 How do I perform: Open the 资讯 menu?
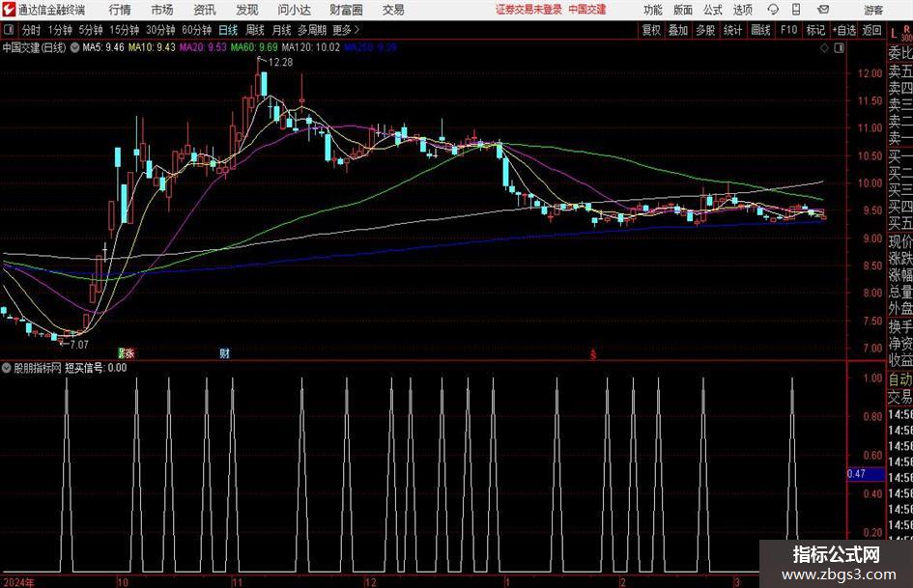point(205,10)
